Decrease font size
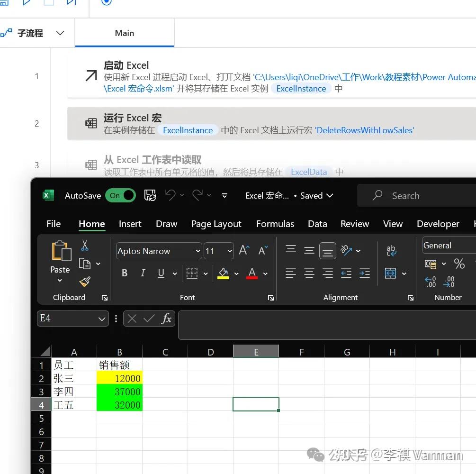Image resolution: width=476 pixels, height=474 pixels. coord(263,250)
